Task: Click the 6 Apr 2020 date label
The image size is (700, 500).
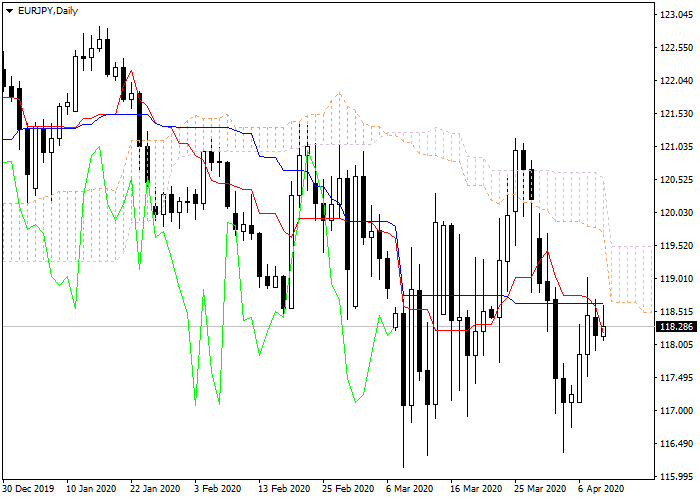Action: [x=601, y=489]
